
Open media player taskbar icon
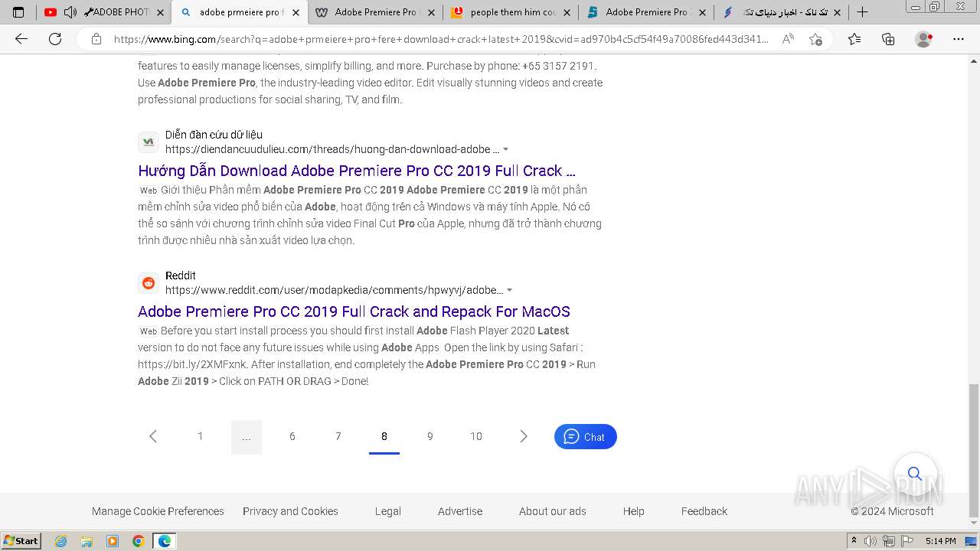pyautogui.click(x=113, y=541)
